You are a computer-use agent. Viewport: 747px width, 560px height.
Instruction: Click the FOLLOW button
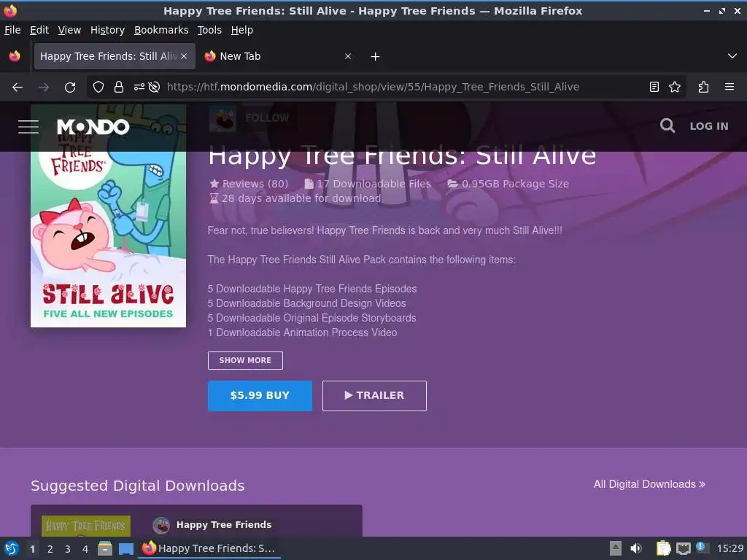(267, 117)
